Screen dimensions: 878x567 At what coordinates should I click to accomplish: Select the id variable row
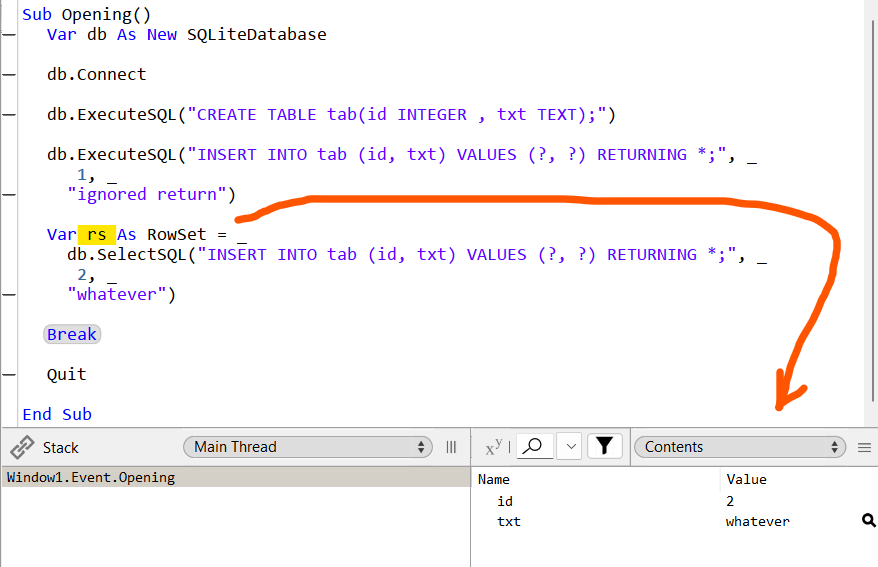coord(505,501)
